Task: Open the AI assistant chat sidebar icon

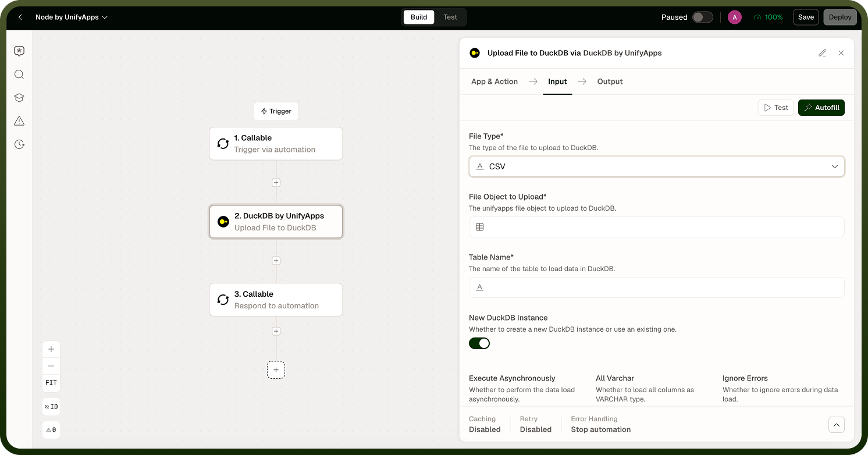Action: [x=19, y=51]
